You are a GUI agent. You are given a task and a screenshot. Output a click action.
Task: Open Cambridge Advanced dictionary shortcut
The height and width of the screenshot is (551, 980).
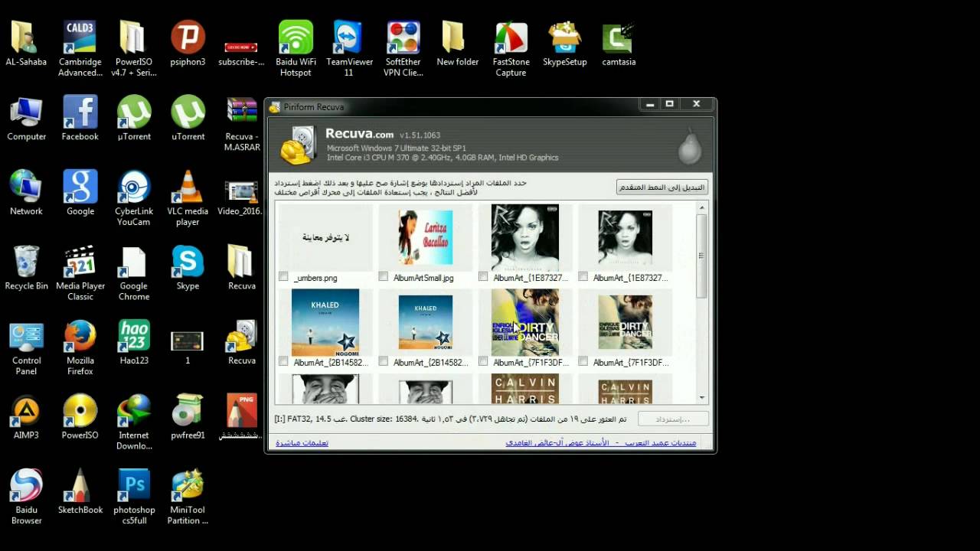tap(80, 49)
